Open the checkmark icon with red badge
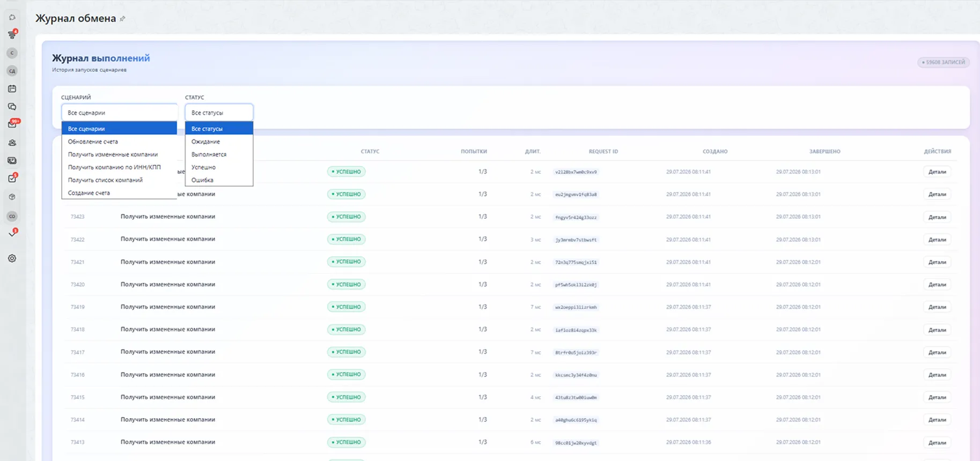 12,233
